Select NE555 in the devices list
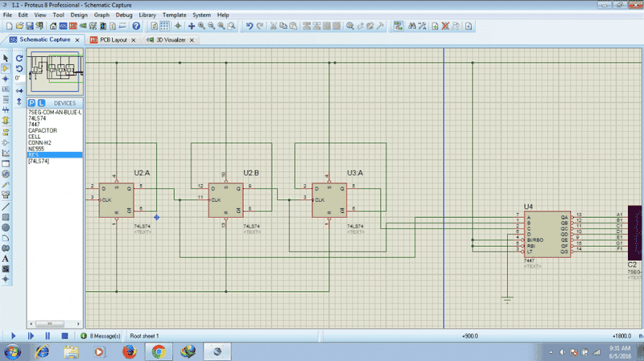This screenshot has height=361, width=644. (36, 149)
